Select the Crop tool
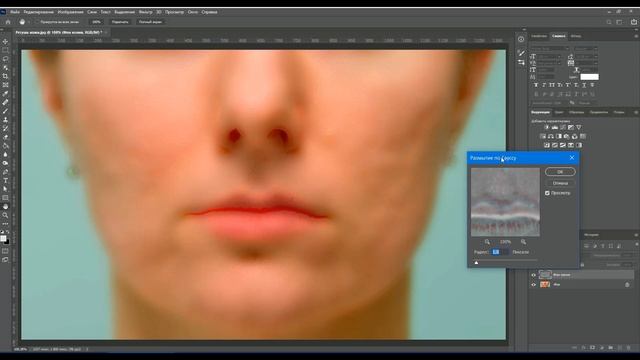 point(5,76)
